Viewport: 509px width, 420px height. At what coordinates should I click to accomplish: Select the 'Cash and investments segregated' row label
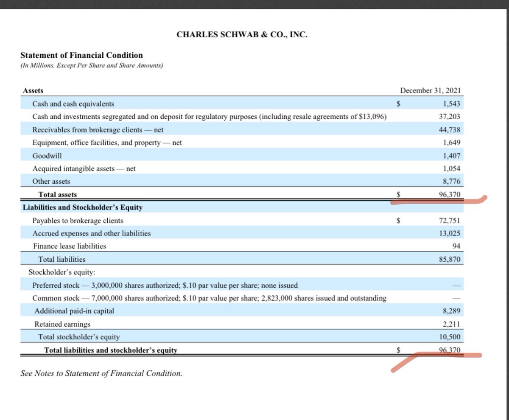209,117
